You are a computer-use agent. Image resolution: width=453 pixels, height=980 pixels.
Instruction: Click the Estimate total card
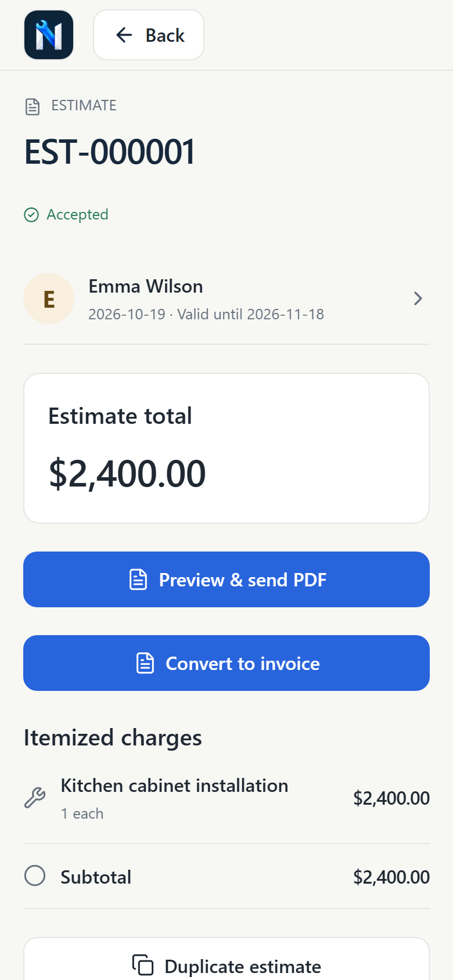[227, 448]
